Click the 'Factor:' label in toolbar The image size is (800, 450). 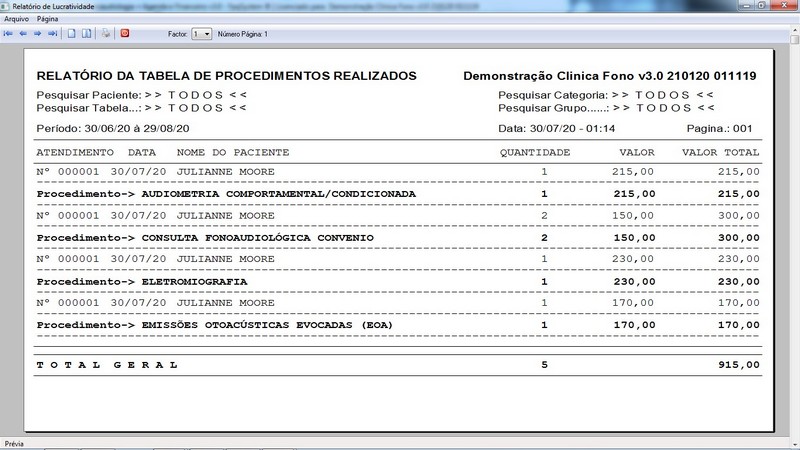tap(178, 34)
